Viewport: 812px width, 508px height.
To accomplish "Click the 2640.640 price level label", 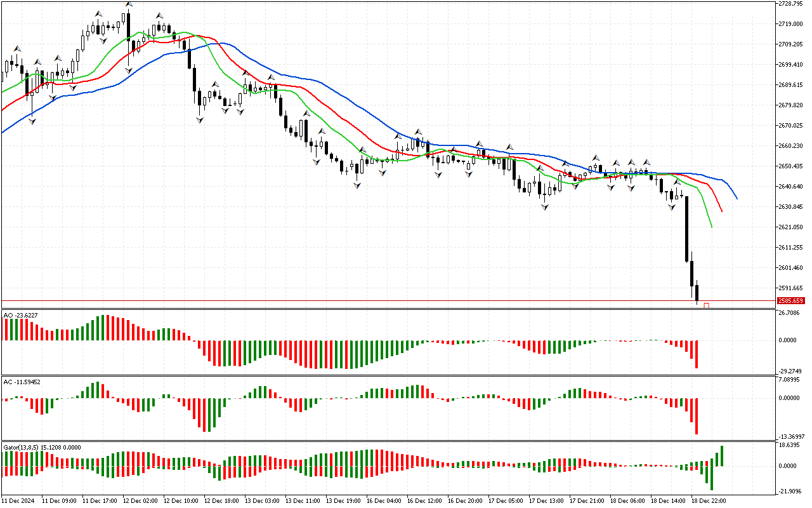I will (791, 187).
